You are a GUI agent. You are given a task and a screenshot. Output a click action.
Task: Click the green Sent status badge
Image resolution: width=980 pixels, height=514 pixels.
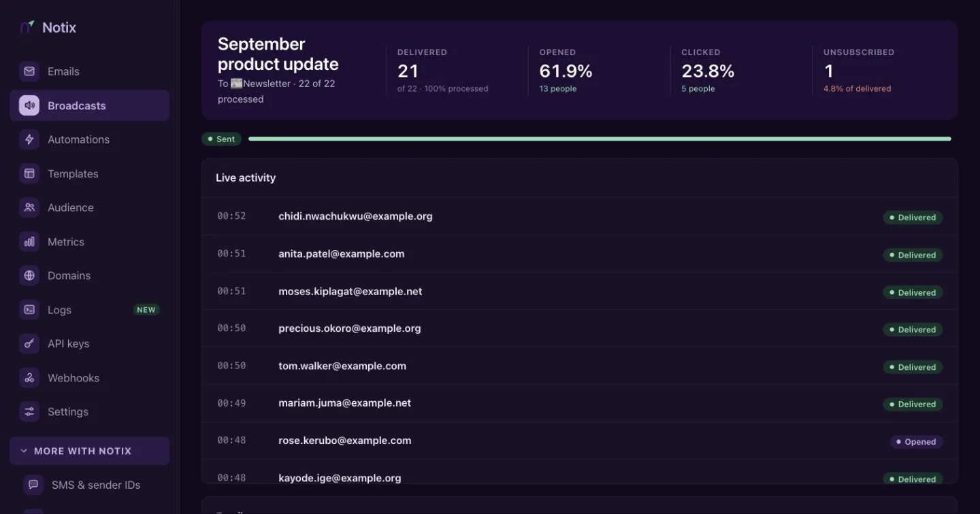click(221, 139)
